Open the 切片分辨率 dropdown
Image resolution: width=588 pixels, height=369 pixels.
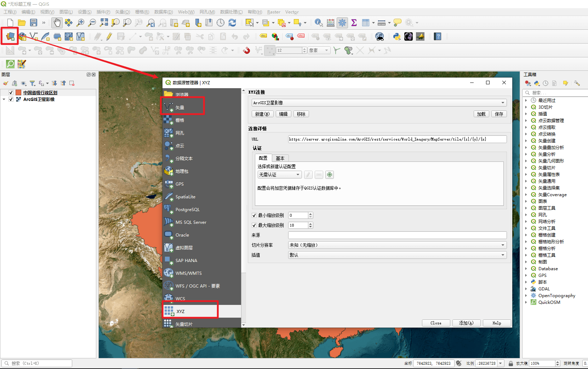[x=397, y=245]
